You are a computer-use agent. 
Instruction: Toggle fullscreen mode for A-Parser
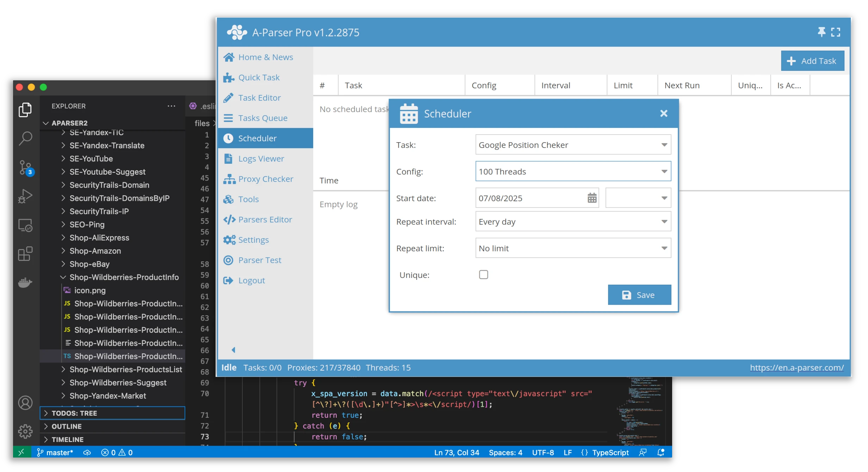836,32
